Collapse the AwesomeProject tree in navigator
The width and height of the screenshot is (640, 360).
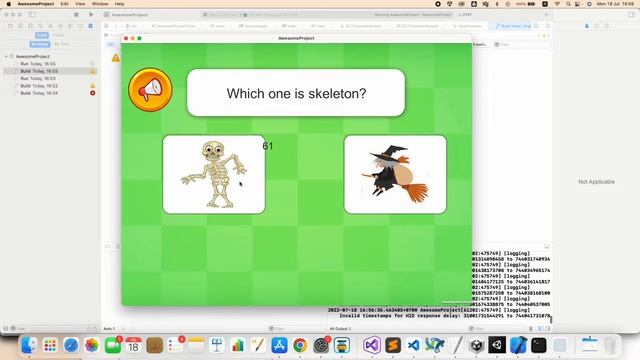[x=6, y=56]
